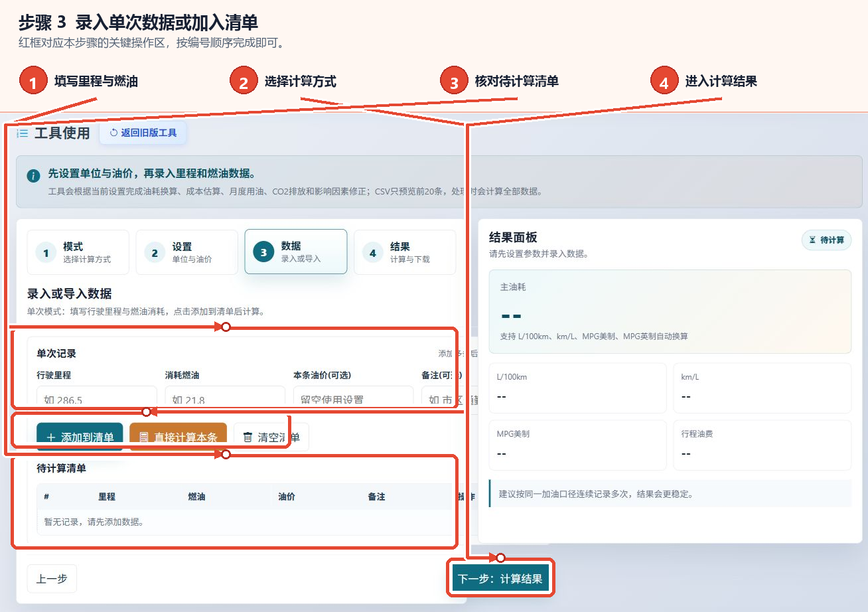
Task: Click the refresh icon in 返回旧版工具
Action: click(x=113, y=133)
